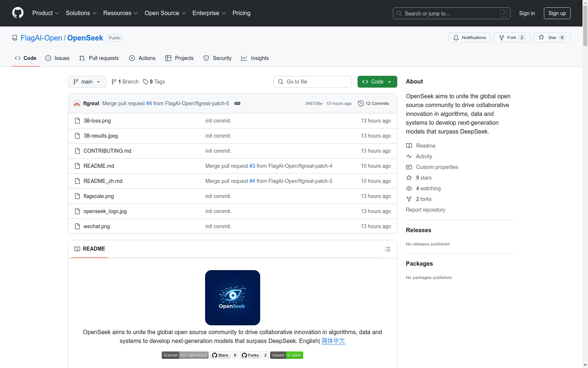Click the OpenSeek logo image
The height and width of the screenshot is (368, 588).
(x=232, y=298)
